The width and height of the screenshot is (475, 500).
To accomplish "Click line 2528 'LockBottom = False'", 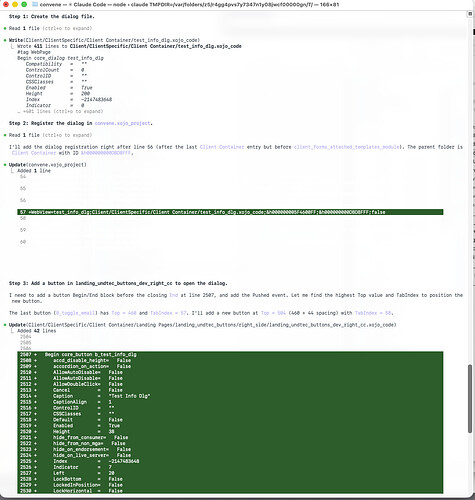I will coord(230,479).
